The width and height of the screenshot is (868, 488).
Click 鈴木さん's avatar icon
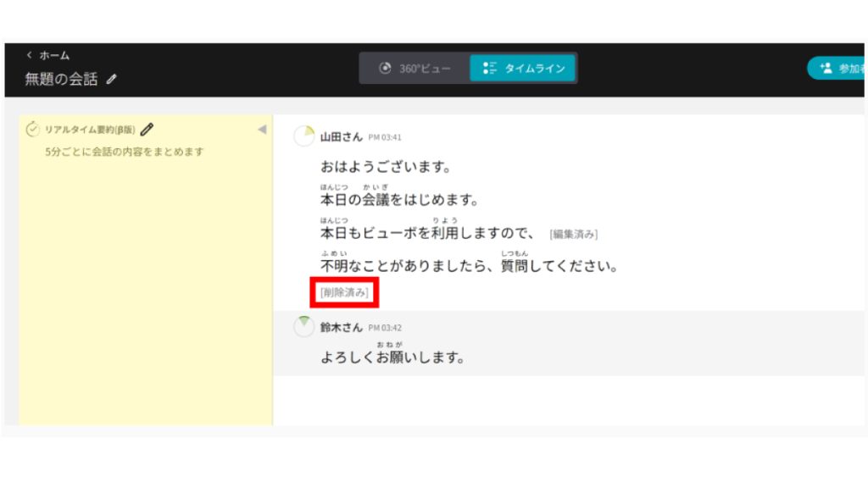coord(303,327)
